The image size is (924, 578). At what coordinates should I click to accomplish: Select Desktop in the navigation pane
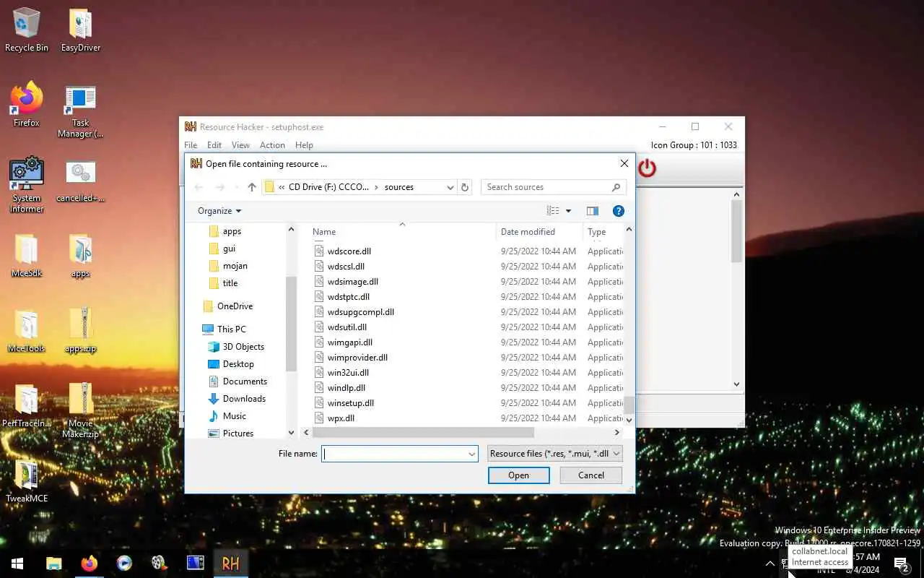238,364
